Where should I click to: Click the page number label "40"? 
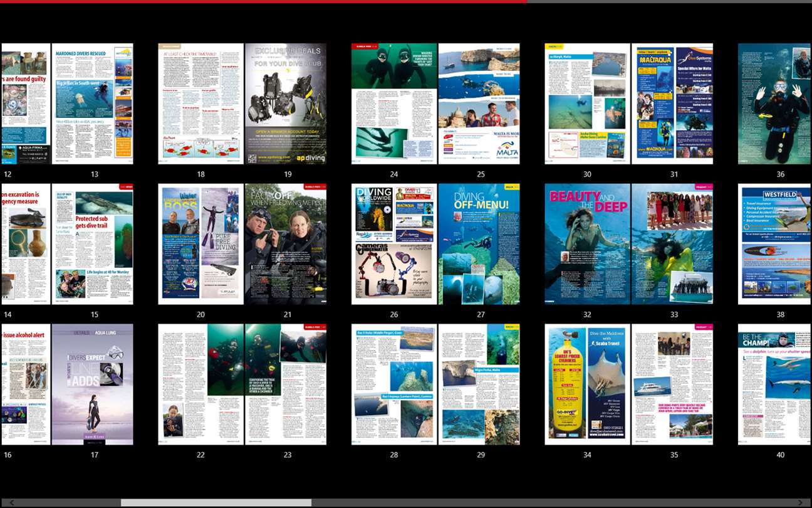tap(780, 455)
